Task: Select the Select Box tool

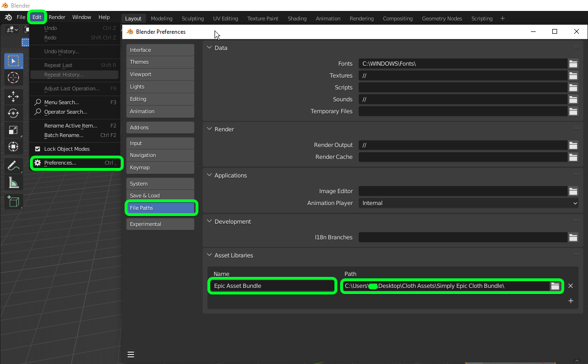Action: pos(13,61)
